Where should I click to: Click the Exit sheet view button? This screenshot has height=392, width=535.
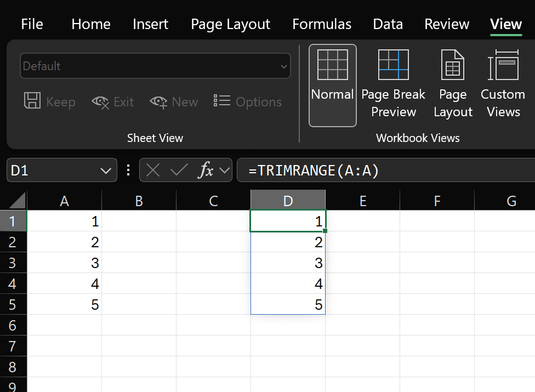(113, 102)
